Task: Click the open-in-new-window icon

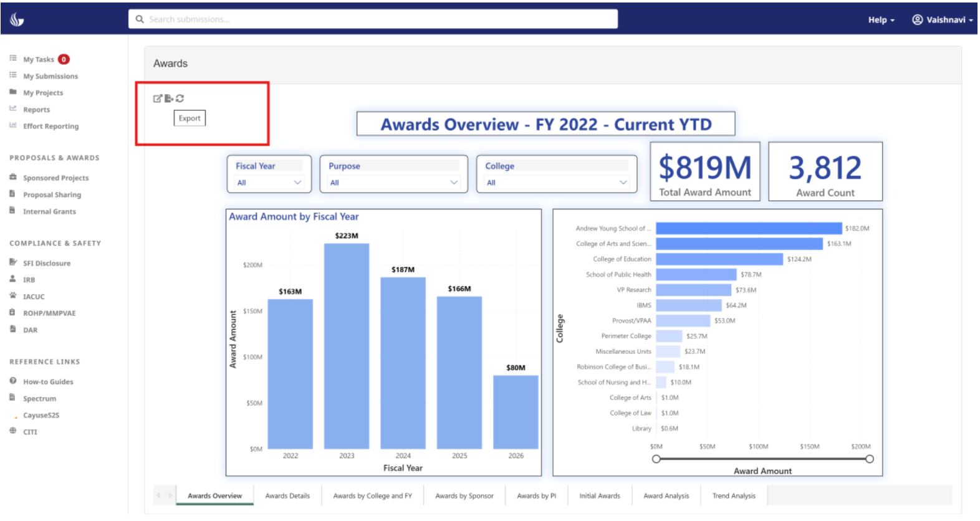Action: (158, 98)
